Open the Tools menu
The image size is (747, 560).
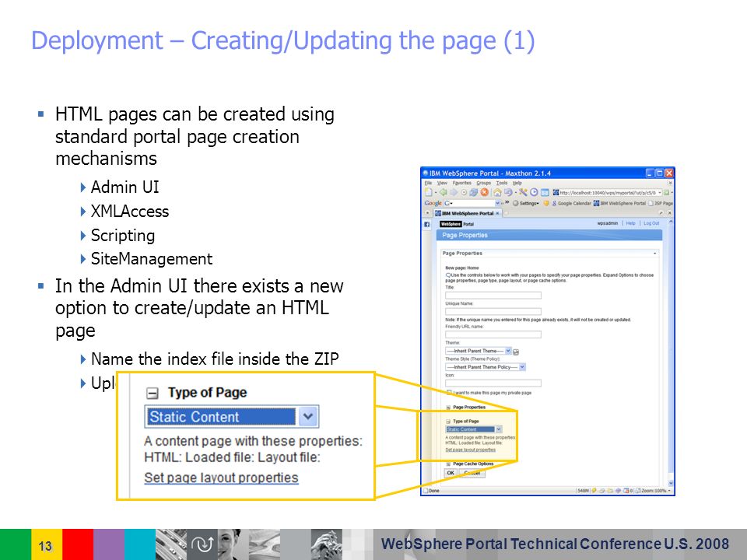[502, 183]
